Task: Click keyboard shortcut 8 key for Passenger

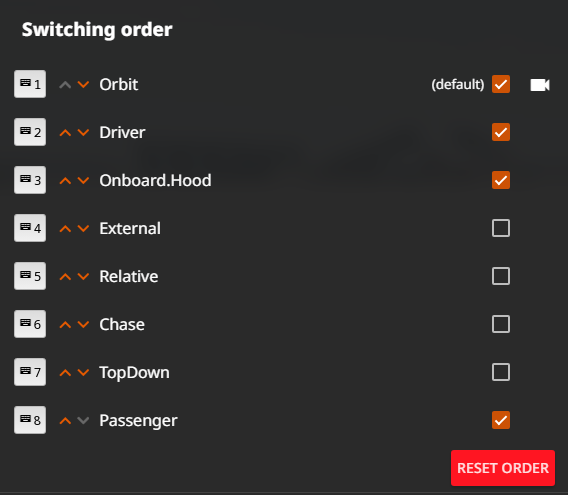Action: tap(30, 420)
